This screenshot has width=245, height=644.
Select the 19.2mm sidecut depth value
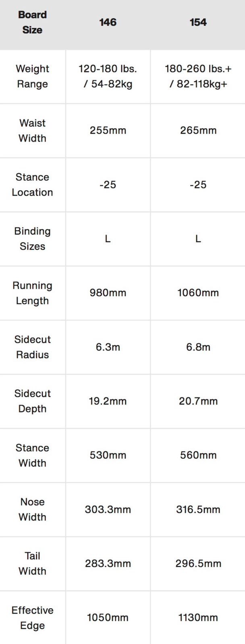[108, 401]
